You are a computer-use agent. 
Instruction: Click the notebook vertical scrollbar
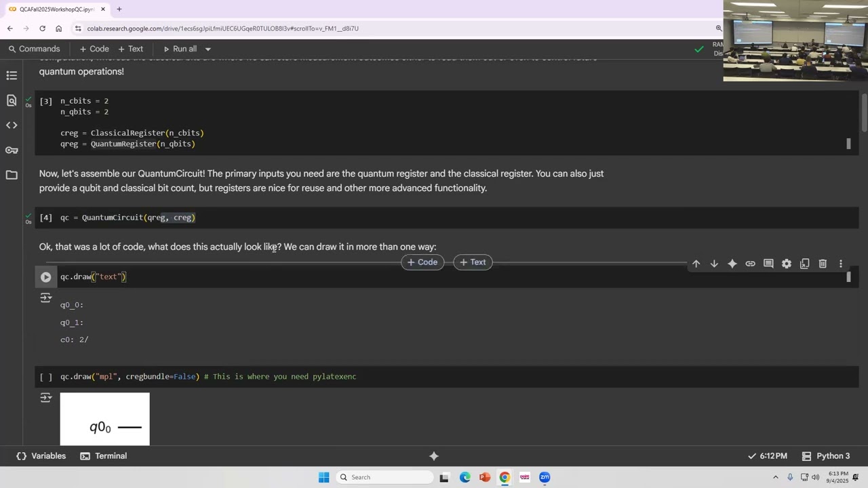click(x=864, y=113)
